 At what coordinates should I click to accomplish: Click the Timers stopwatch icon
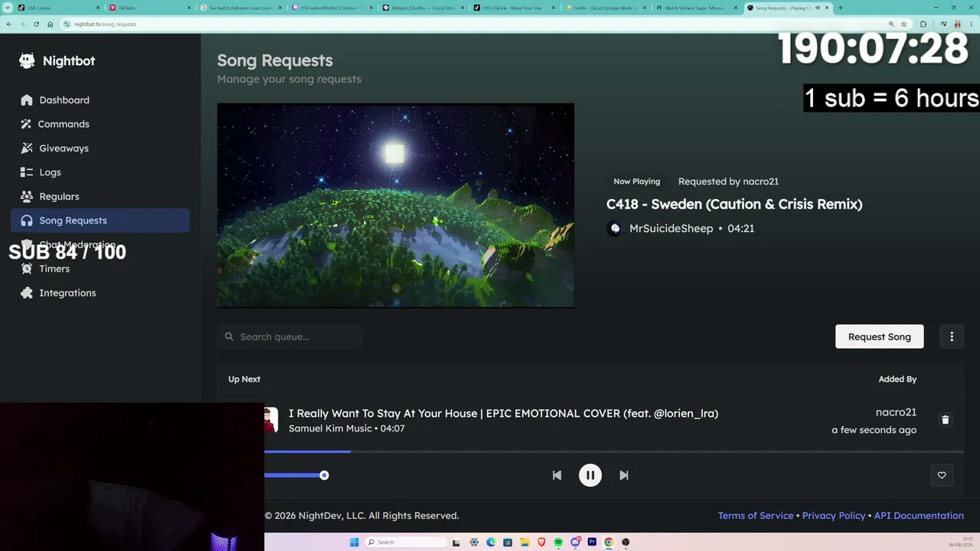(x=27, y=269)
